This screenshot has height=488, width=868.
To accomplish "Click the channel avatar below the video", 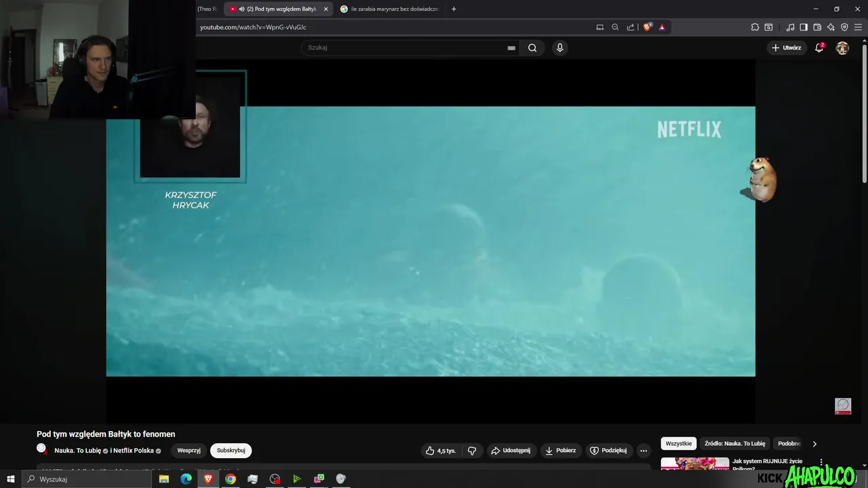I will point(42,449).
